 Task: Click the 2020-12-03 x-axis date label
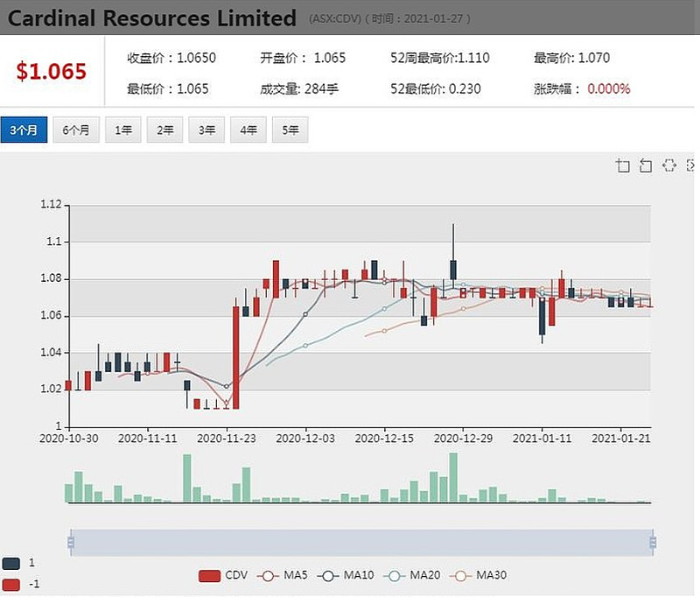305,439
